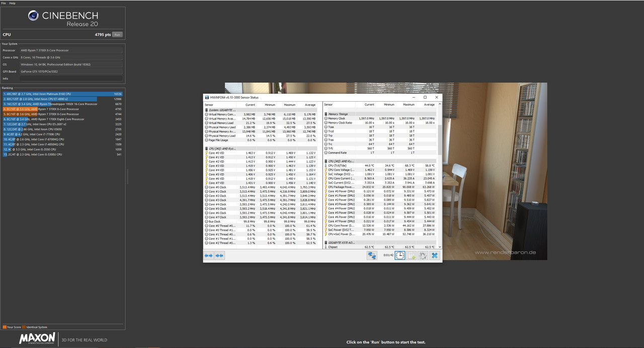Select Core #3 Power (SMU) row

tap(380, 204)
